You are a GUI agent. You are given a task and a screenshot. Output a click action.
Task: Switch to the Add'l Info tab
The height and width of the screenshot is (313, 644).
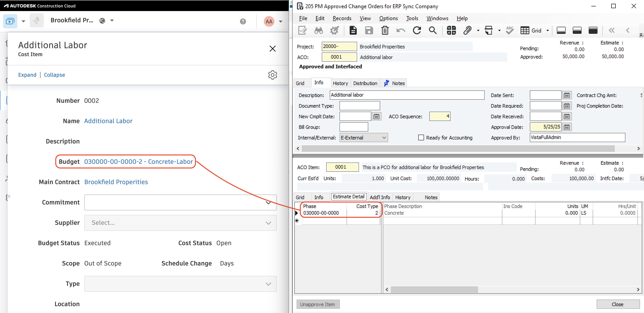tap(380, 197)
